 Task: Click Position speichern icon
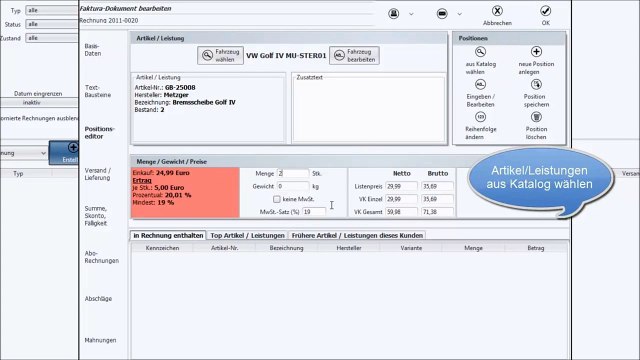coord(536,84)
